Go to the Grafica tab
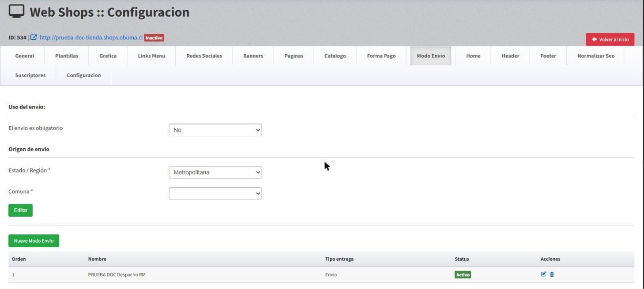This screenshot has width=644, height=289. [x=108, y=56]
